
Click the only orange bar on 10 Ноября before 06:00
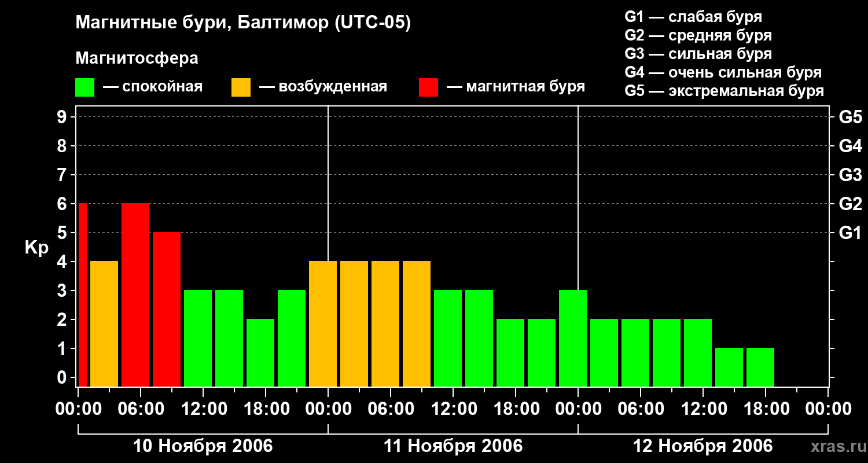click(x=104, y=323)
